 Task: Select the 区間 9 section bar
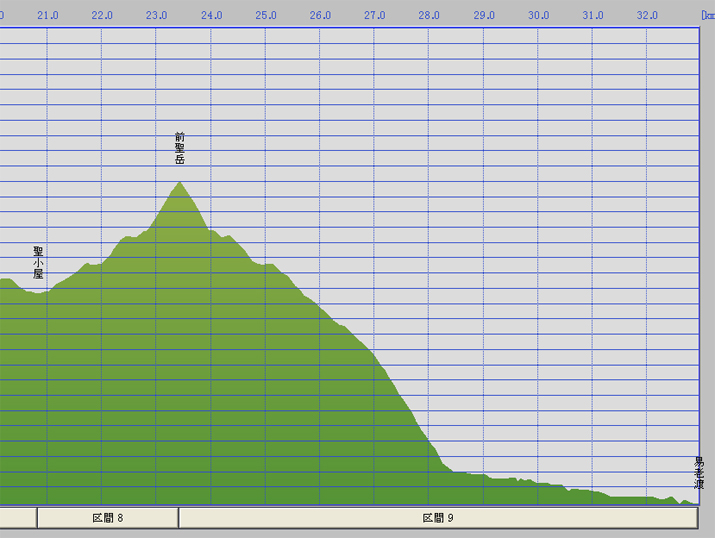438,518
